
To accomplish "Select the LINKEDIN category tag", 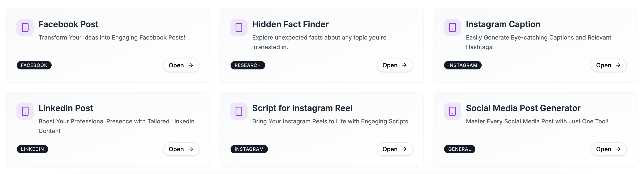I will (32, 149).
